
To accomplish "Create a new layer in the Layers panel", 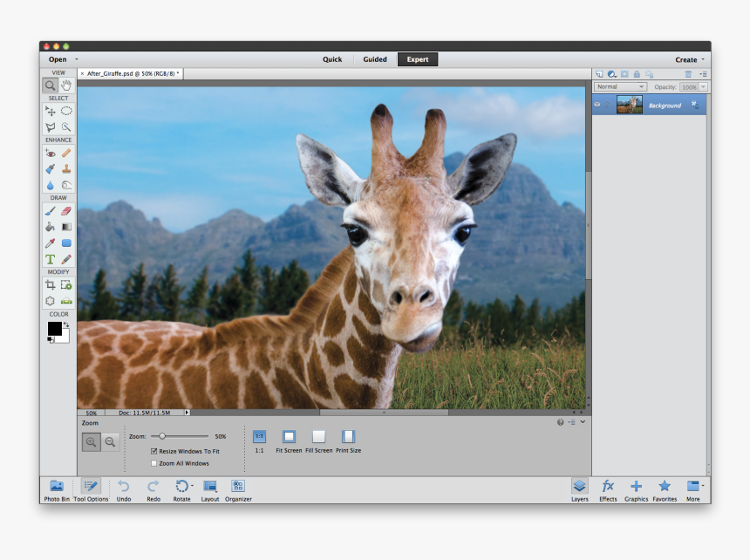I will point(599,73).
